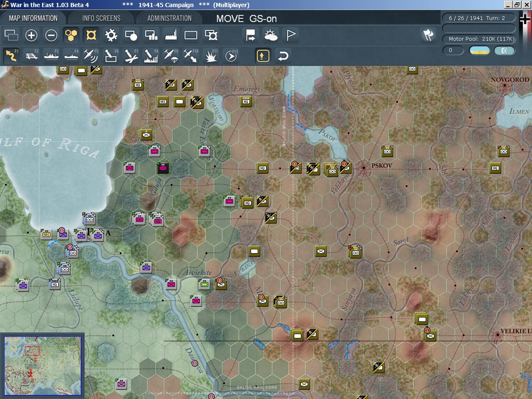This screenshot has width=532, height=399.
Task: Select the F6 bomb unit mode
Action: [111, 55]
